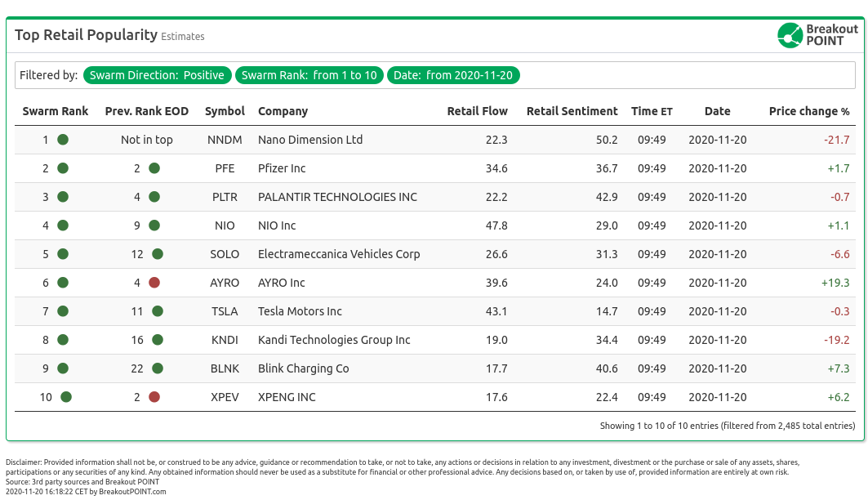The image size is (868, 500).
Task: Click the Kandi Technologies Group Inc name
Action: [x=334, y=340]
